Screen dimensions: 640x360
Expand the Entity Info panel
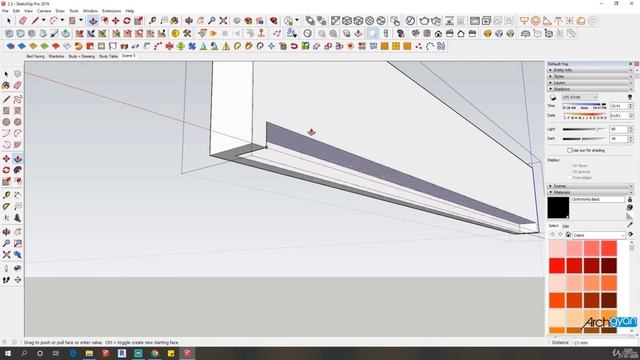[589, 70]
